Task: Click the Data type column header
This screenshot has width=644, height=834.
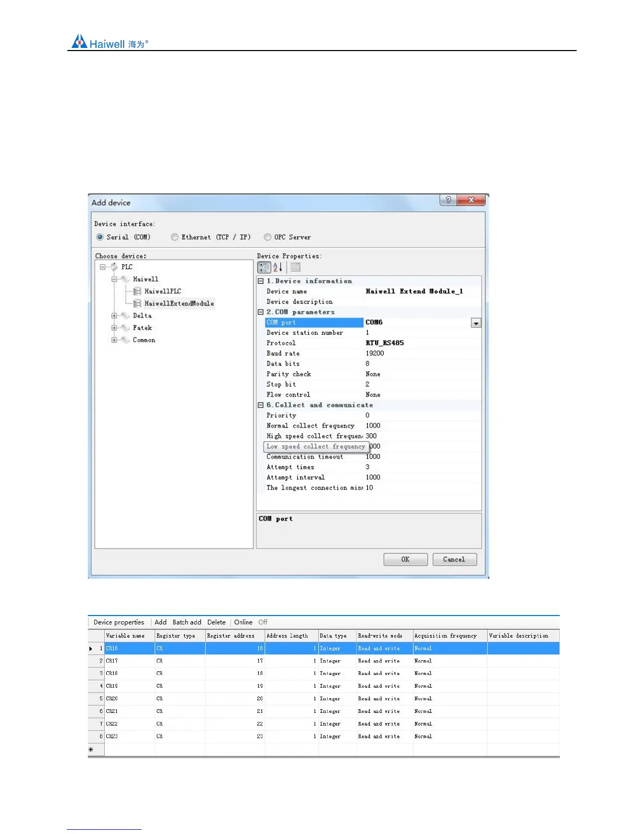Action: [337, 636]
